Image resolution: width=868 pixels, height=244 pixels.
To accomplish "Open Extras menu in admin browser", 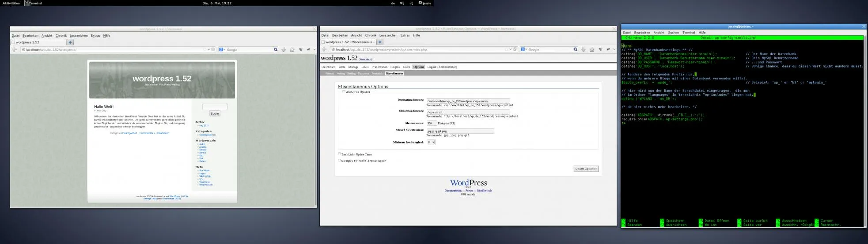I will (x=405, y=35).
